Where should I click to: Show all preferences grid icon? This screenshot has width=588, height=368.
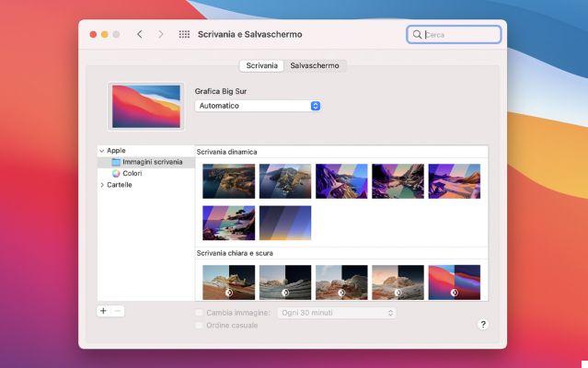184,34
